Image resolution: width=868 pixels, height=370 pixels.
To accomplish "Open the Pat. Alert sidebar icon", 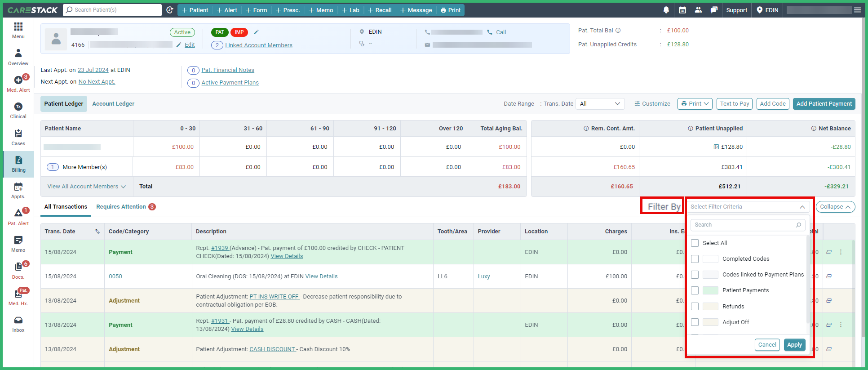I will click(18, 217).
